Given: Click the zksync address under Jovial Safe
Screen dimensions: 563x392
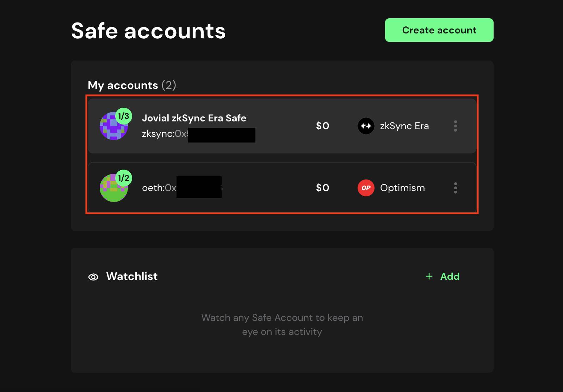Looking at the screenshot, I should pyautogui.click(x=198, y=134).
